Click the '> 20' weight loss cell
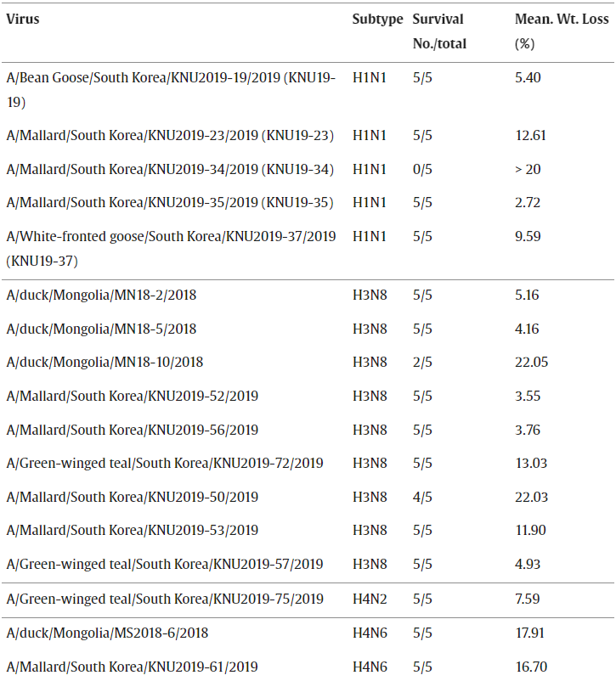 coord(528,169)
